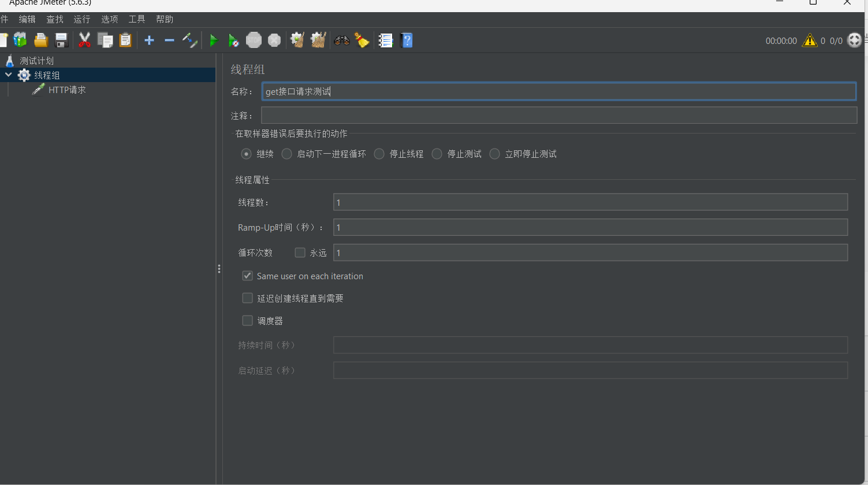
Task: Click the 00:00:00 elapsed timer
Action: 781,41
